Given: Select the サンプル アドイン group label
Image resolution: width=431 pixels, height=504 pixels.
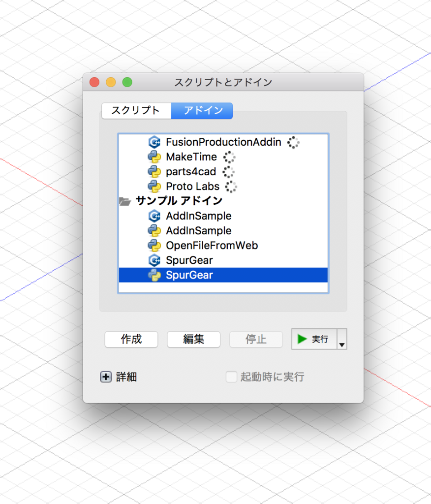Looking at the screenshot, I should (179, 201).
